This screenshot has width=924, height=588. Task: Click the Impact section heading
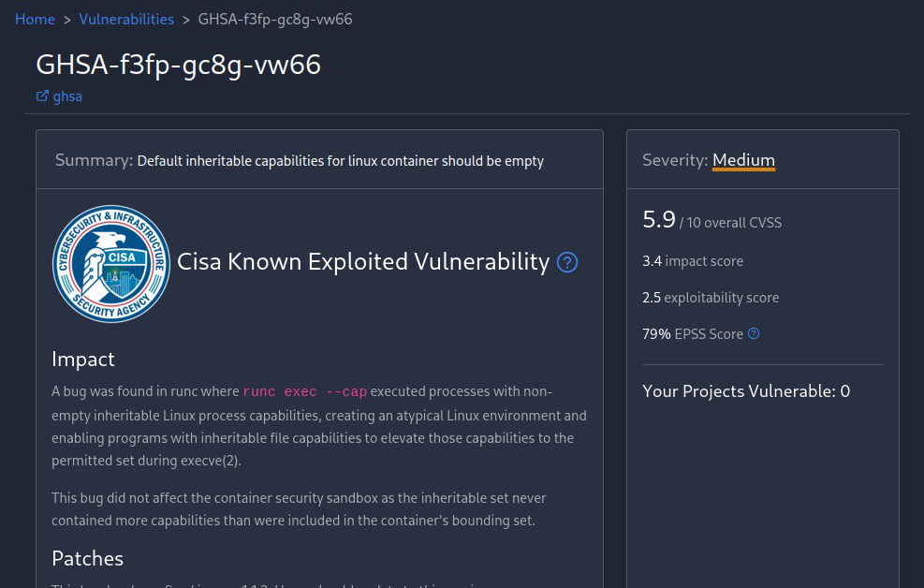[83, 360]
